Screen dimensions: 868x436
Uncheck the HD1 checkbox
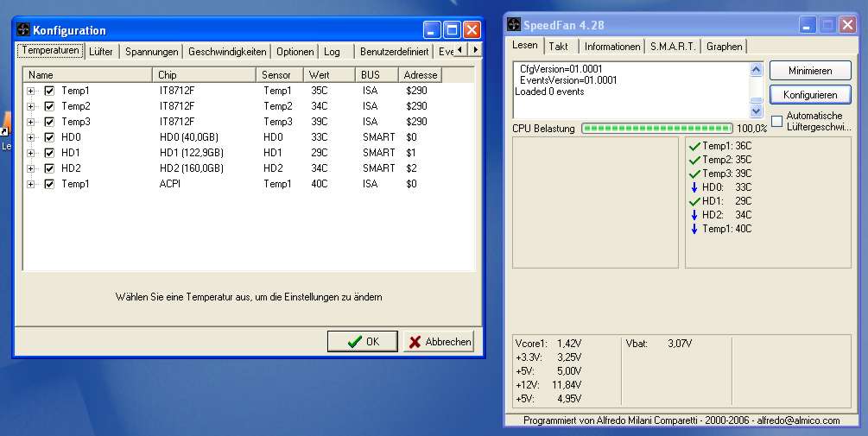[49, 153]
